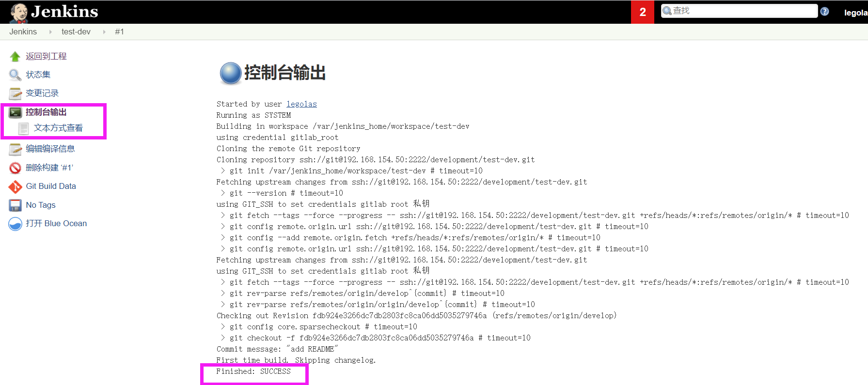
Task: Click the blue build status ball icon
Action: coord(230,74)
